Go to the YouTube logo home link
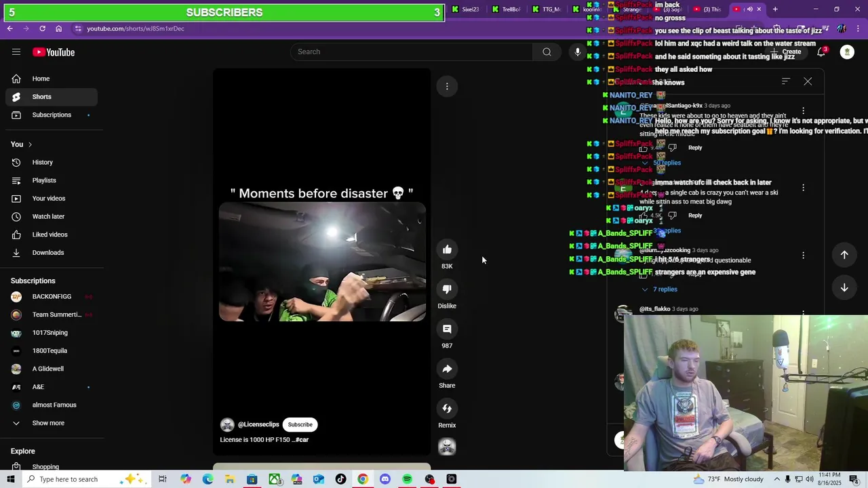Viewport: 868px width, 488px height. tap(54, 52)
